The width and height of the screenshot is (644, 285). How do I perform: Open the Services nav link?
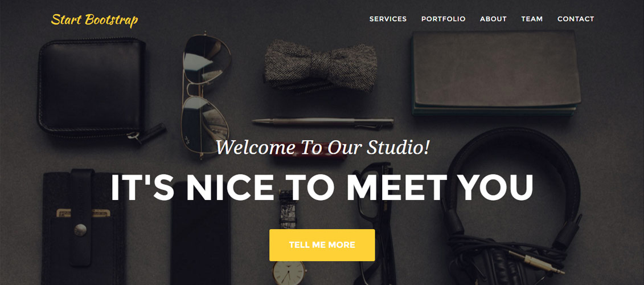[388, 19]
